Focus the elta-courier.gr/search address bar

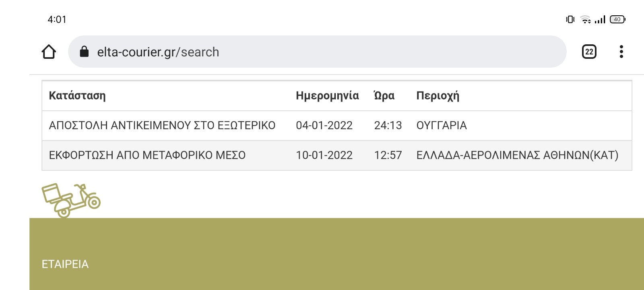317,52
